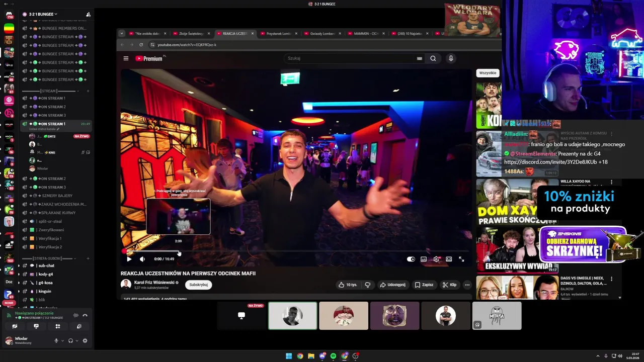Deafen Discord with headphones icon
The height and width of the screenshot is (362, 644).
(x=70, y=340)
